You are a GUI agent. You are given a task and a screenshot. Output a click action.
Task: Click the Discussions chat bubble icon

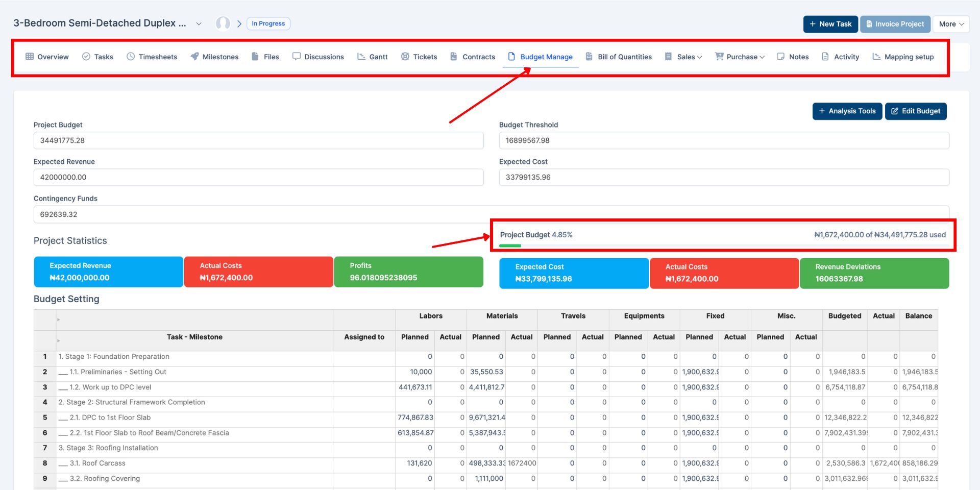[x=296, y=57]
